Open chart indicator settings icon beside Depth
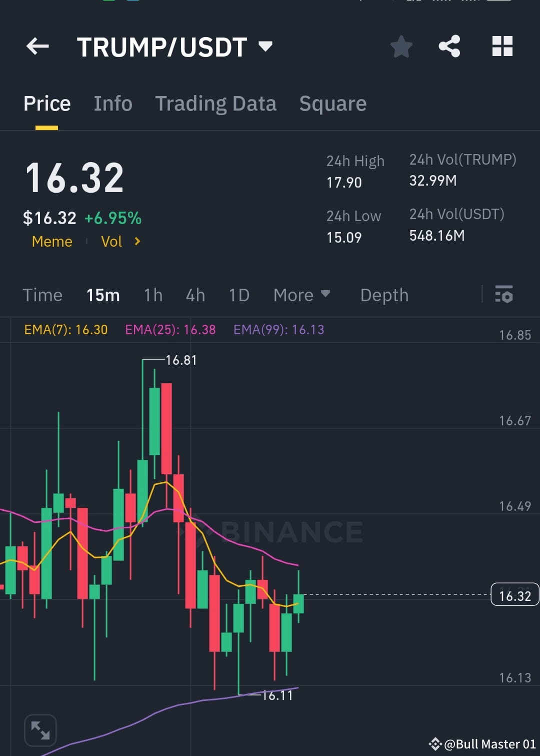This screenshot has height=756, width=540. point(504,295)
